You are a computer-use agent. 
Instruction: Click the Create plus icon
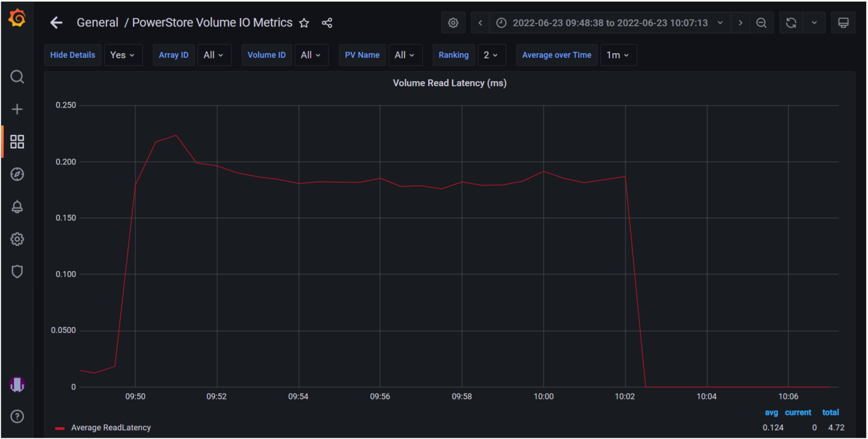point(17,110)
